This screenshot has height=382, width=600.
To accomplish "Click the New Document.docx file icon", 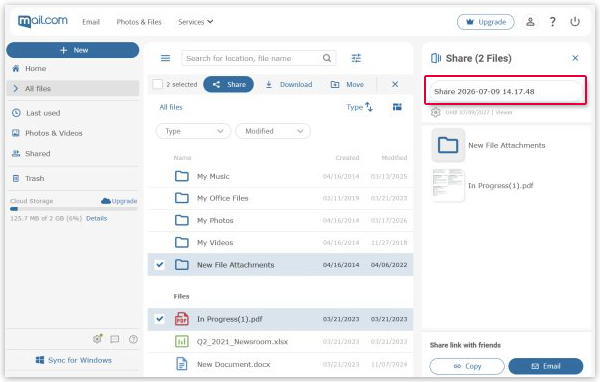I will click(181, 364).
